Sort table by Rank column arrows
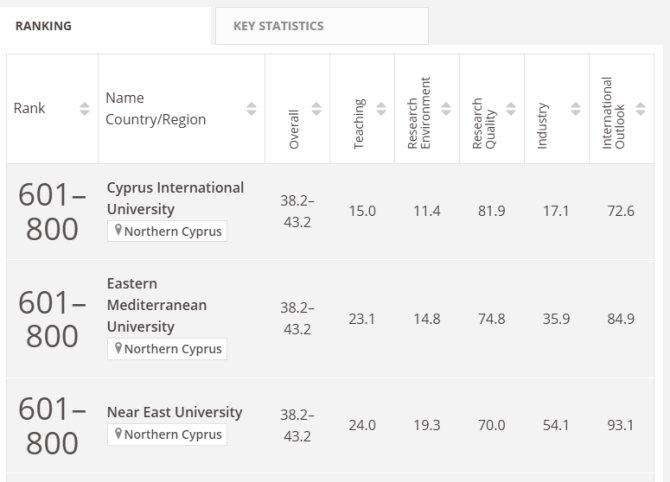This screenshot has height=482, width=670. [x=84, y=109]
